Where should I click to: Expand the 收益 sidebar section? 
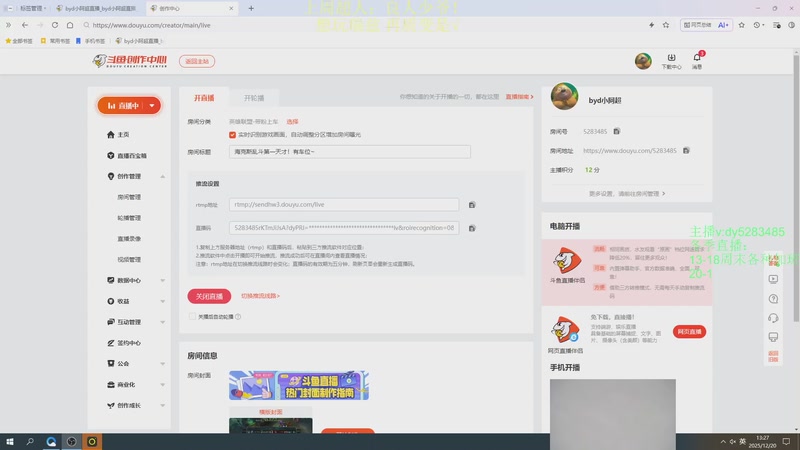click(x=163, y=302)
